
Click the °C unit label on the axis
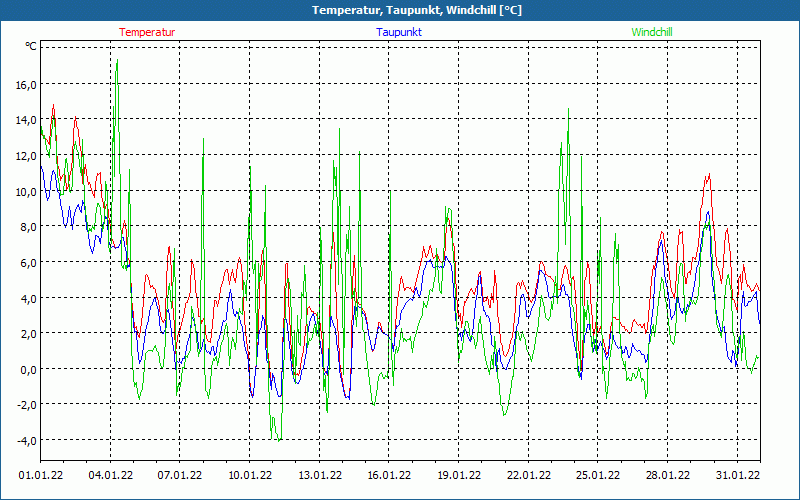click(31, 46)
